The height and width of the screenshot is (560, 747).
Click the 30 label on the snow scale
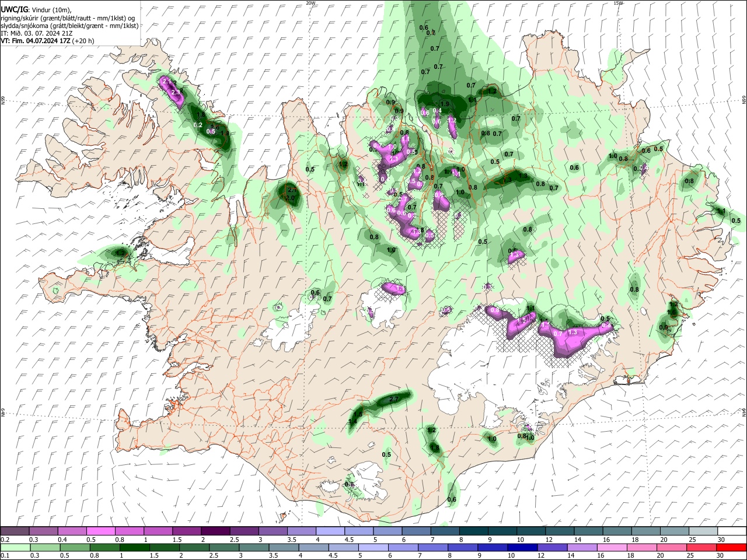pos(721,540)
